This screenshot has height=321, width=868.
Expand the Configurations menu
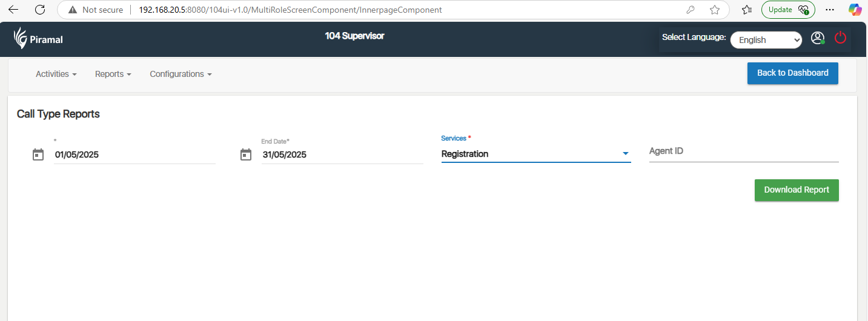coord(181,74)
